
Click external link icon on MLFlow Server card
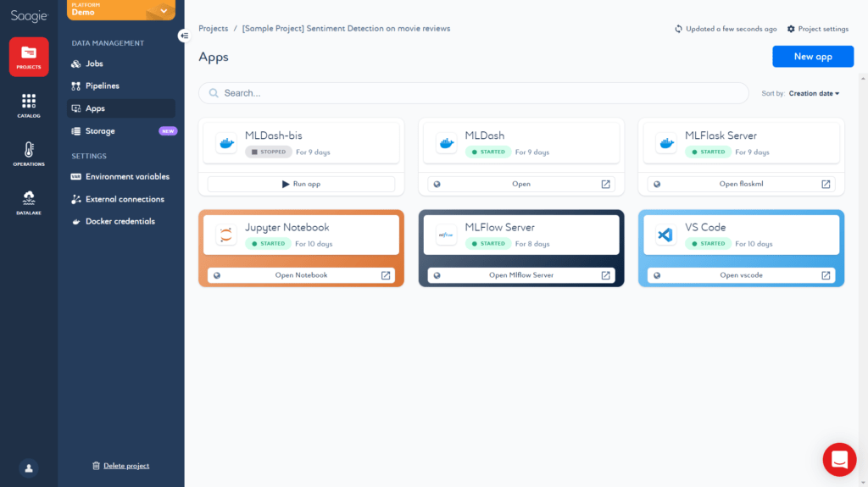tap(605, 275)
